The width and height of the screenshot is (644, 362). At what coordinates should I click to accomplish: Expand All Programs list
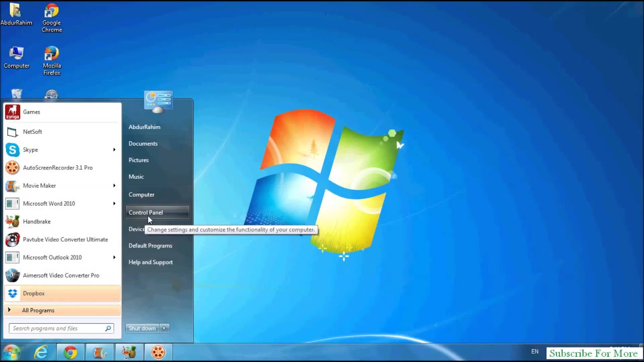point(62,311)
